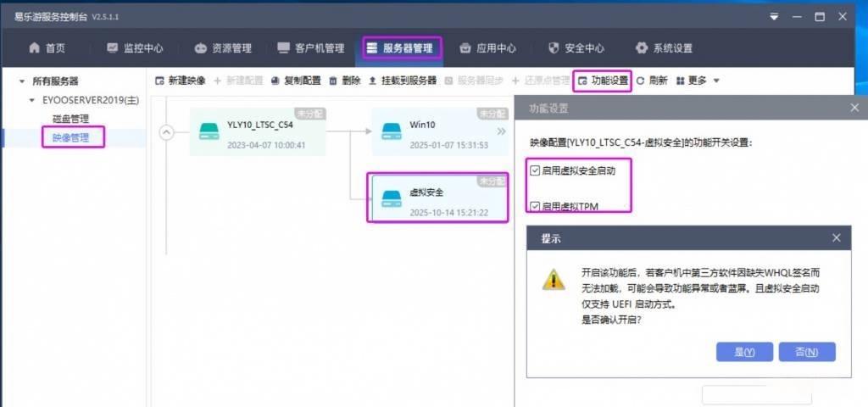Click 挂载到服务器 toolbar button
Viewport: 868px width, 407px height.
tap(403, 81)
